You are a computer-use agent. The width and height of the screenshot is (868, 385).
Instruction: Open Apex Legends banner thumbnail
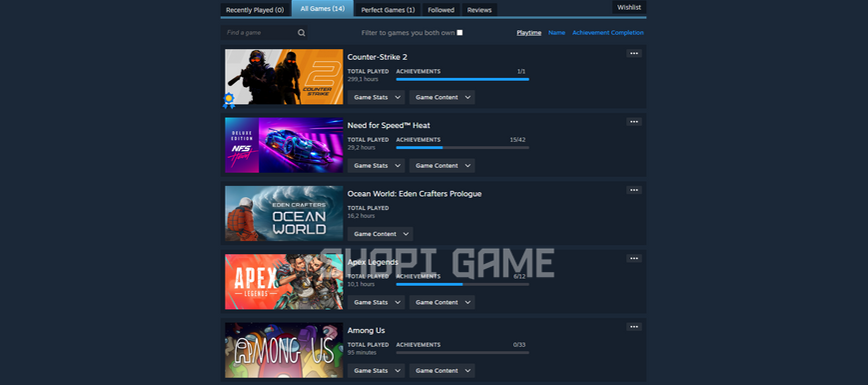point(284,281)
